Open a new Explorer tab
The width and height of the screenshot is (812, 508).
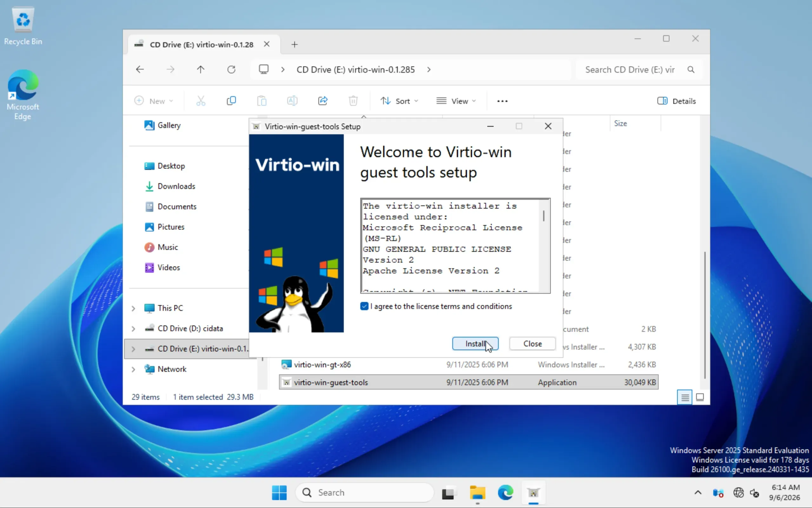pyautogui.click(x=295, y=44)
